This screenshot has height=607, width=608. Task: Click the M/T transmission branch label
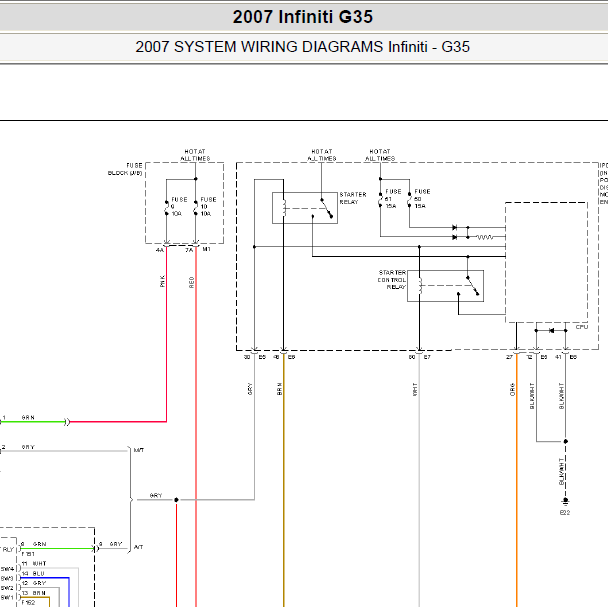[x=139, y=450]
